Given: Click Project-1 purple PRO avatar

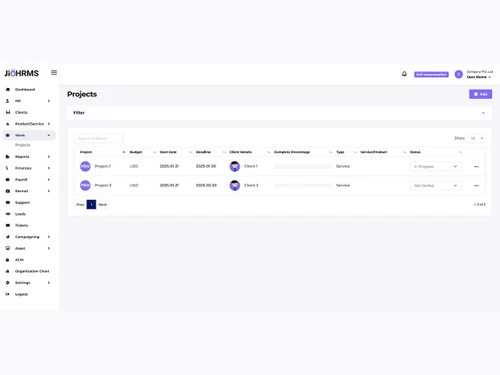Looking at the screenshot, I should point(85,166).
